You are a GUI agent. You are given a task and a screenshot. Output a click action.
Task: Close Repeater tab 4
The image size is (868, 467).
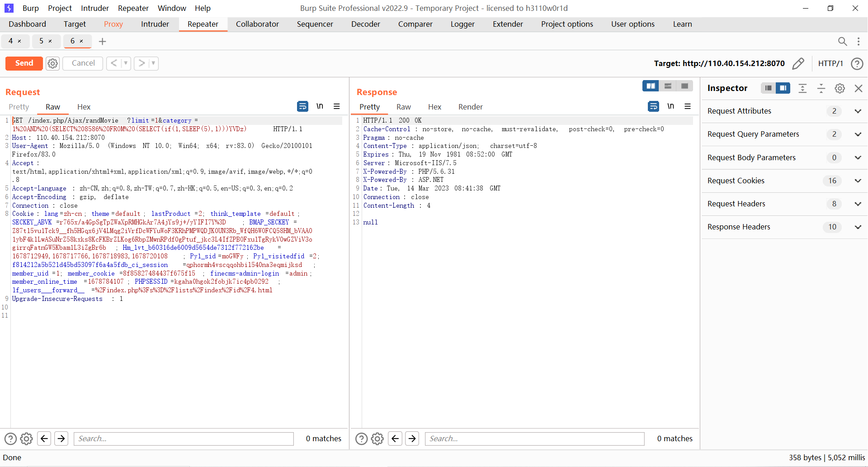[19, 41]
